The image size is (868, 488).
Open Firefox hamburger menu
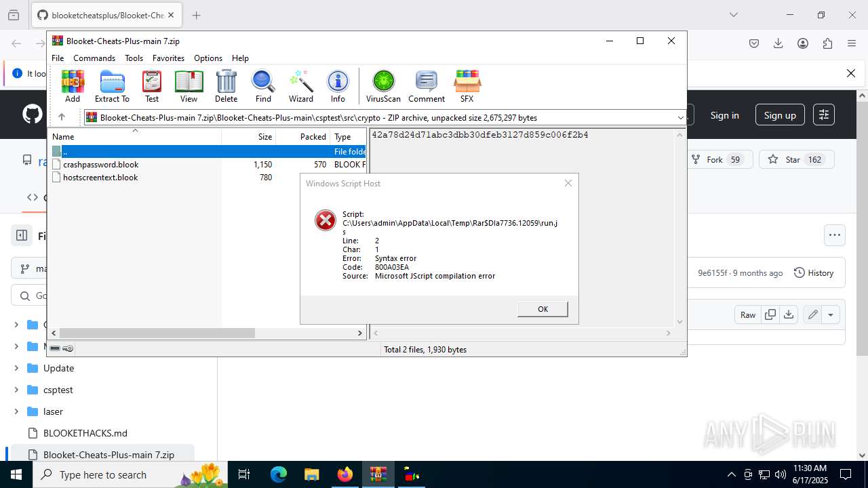pos(852,43)
